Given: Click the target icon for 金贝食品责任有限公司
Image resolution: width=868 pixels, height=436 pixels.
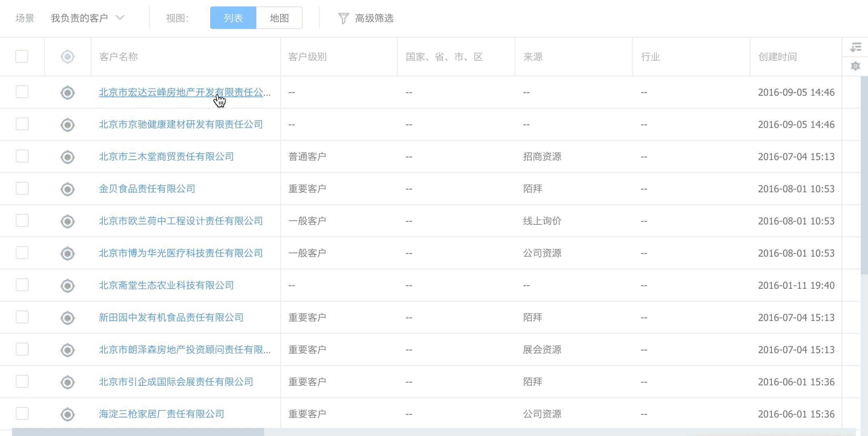Looking at the screenshot, I should tap(68, 189).
